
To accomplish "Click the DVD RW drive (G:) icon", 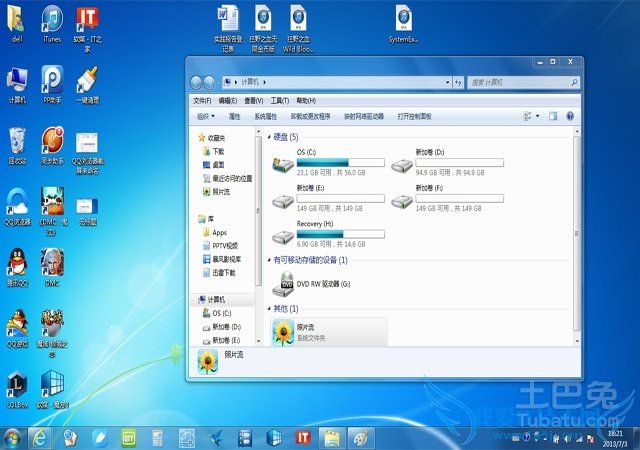I will click(x=283, y=284).
